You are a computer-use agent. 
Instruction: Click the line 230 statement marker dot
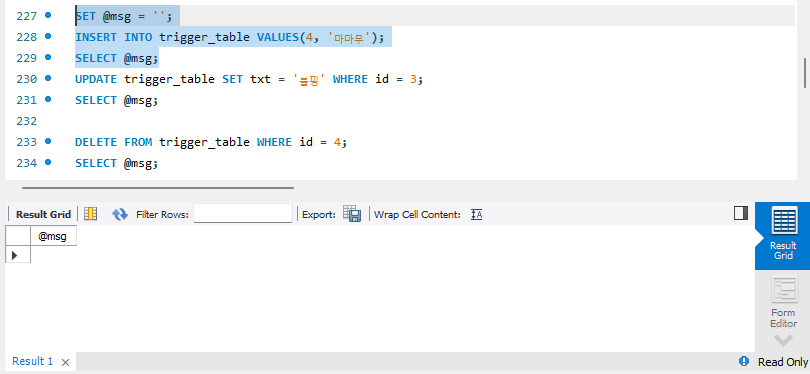point(48,78)
